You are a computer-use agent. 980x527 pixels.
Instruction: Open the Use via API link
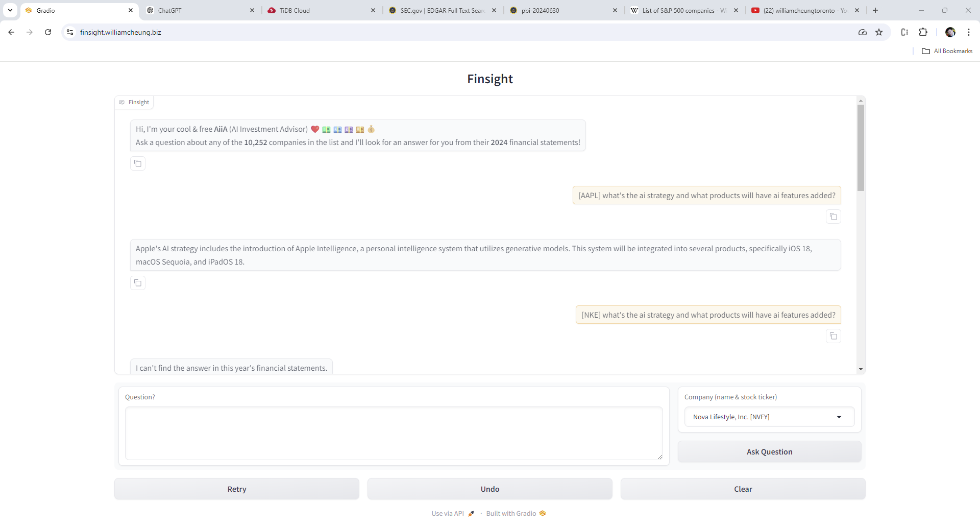pyautogui.click(x=453, y=513)
